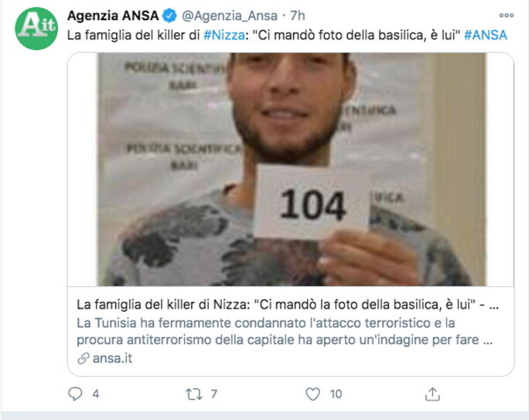Open the share tweet icon
Viewport: 529px width, 420px height.
click(432, 394)
